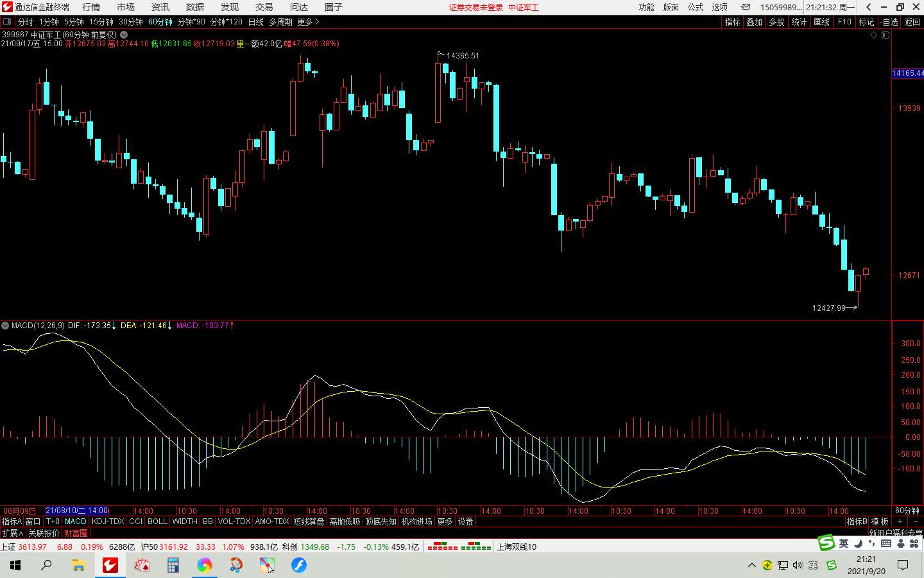This screenshot has width=924, height=578.
Task: Open the red 通达信 app in the taskbar
Action: [110, 565]
